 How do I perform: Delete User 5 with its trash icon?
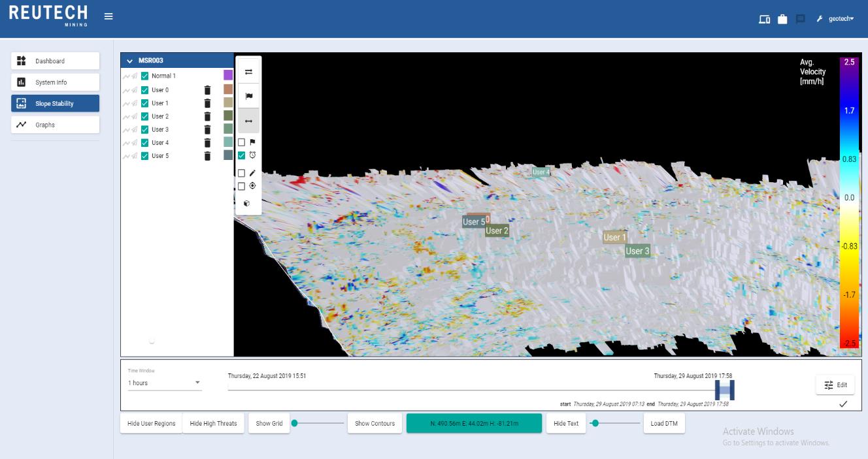[207, 155]
